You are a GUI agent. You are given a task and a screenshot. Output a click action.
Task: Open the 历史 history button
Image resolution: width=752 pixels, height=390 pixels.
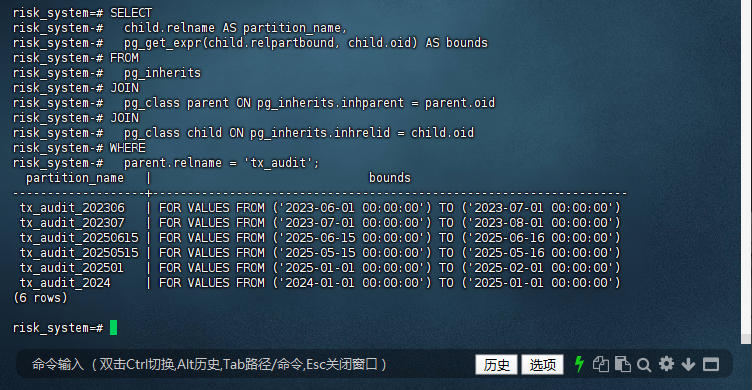(496, 365)
